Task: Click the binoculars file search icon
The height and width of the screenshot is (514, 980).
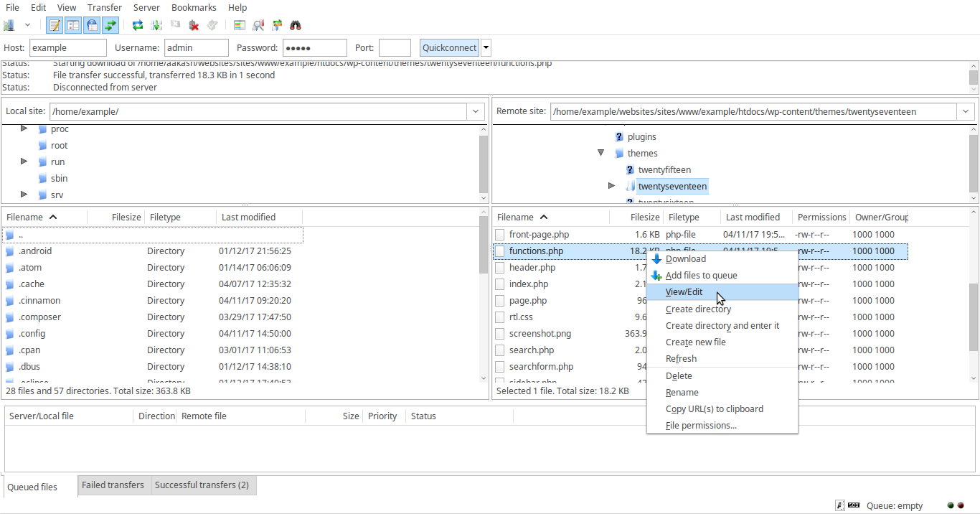Action: click(x=296, y=25)
